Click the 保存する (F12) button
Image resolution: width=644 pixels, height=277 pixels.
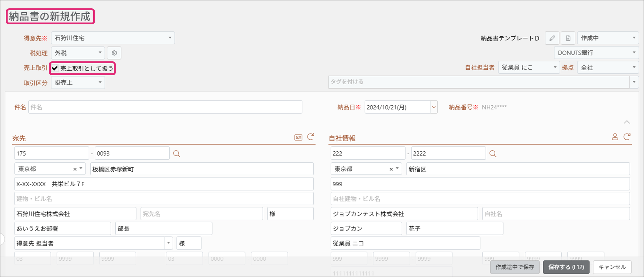(x=566, y=267)
